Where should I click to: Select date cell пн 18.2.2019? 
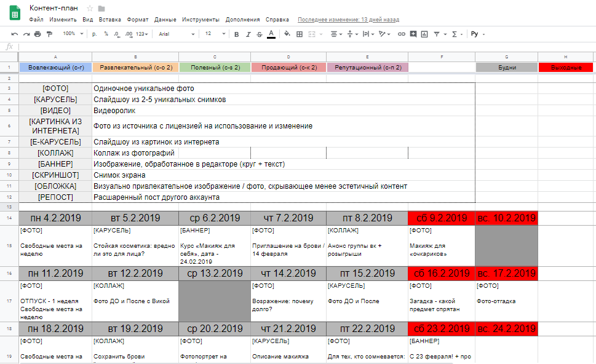click(55, 329)
